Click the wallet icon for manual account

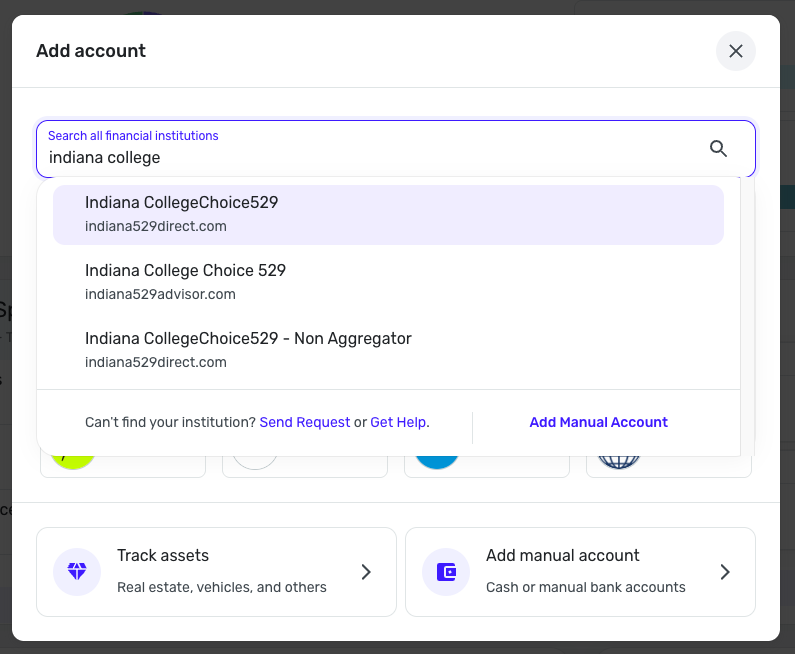click(x=446, y=572)
